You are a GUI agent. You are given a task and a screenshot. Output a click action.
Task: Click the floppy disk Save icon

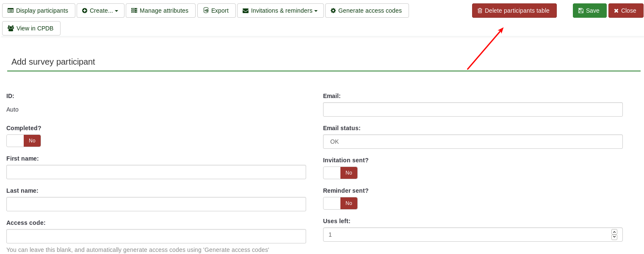[581, 11]
